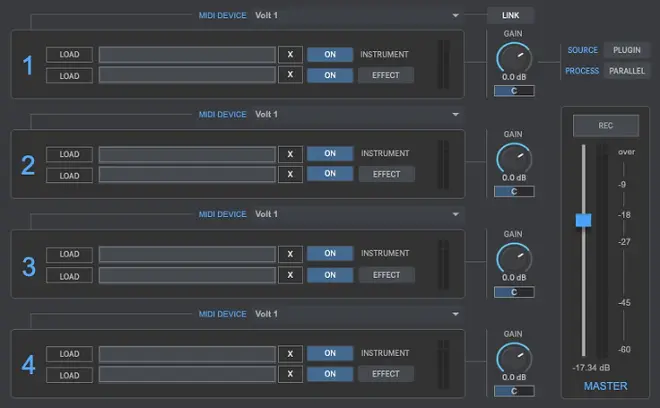Load an effect into channel 4
660x408 pixels.
click(69, 376)
